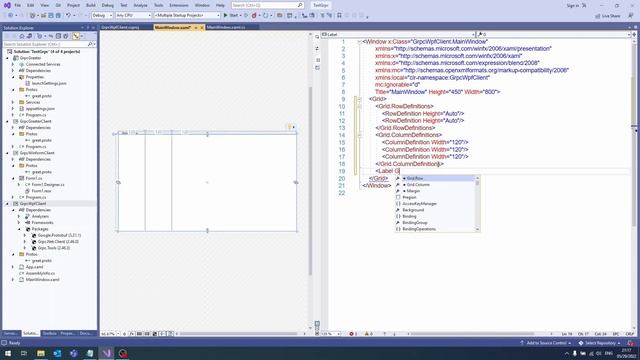This screenshot has height=360, width=640.
Task: Click the Windows Start button
Action: click(x=7, y=353)
